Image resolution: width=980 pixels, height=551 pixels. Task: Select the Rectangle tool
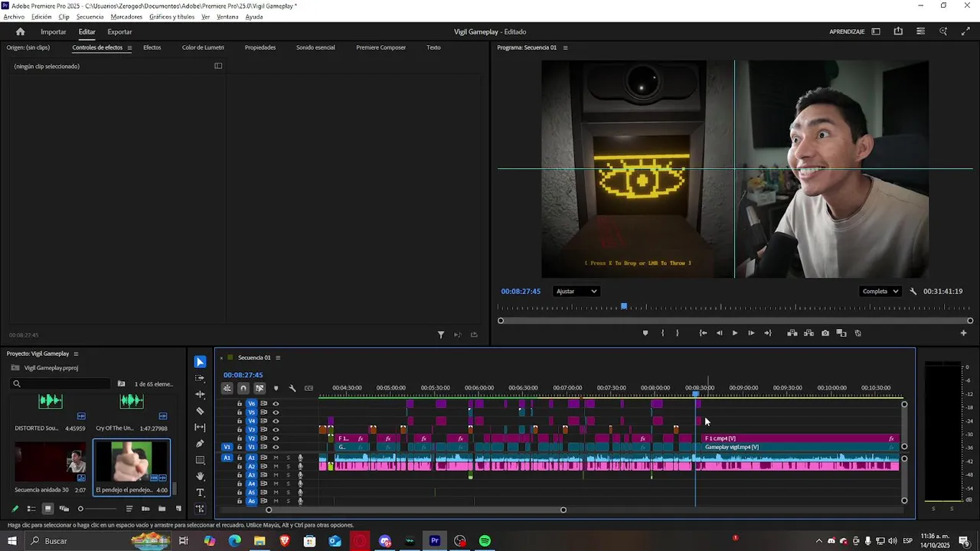200,460
